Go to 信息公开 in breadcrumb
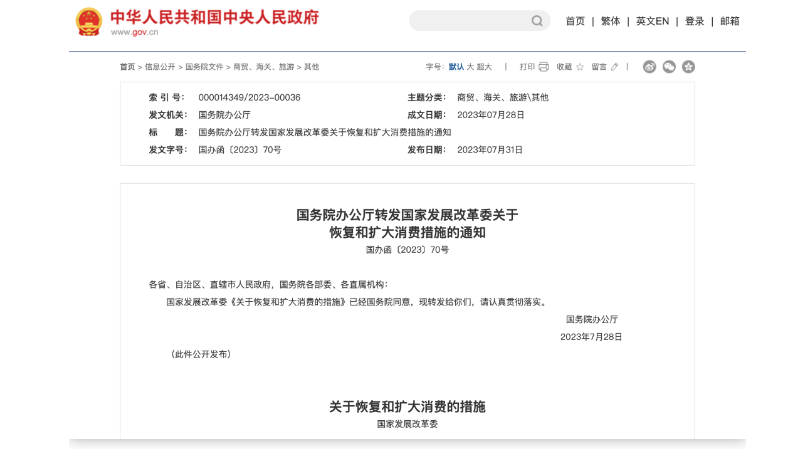This screenshot has height=449, width=812. point(160,67)
